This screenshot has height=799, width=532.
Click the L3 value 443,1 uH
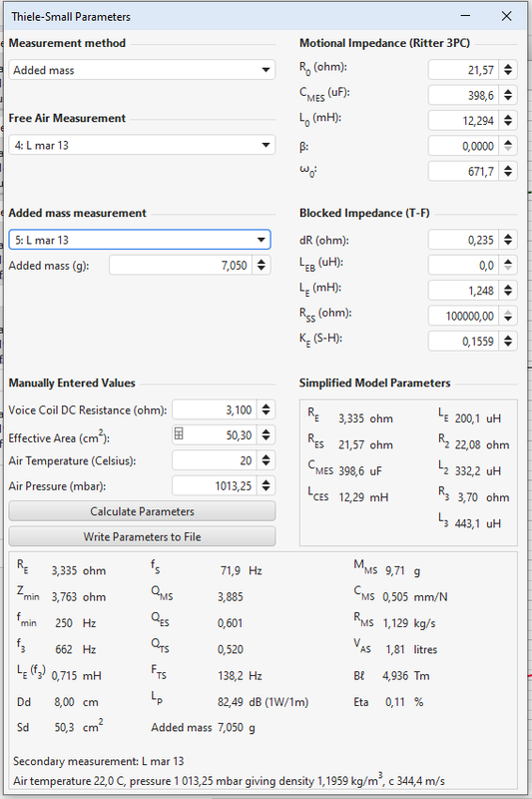(477, 523)
